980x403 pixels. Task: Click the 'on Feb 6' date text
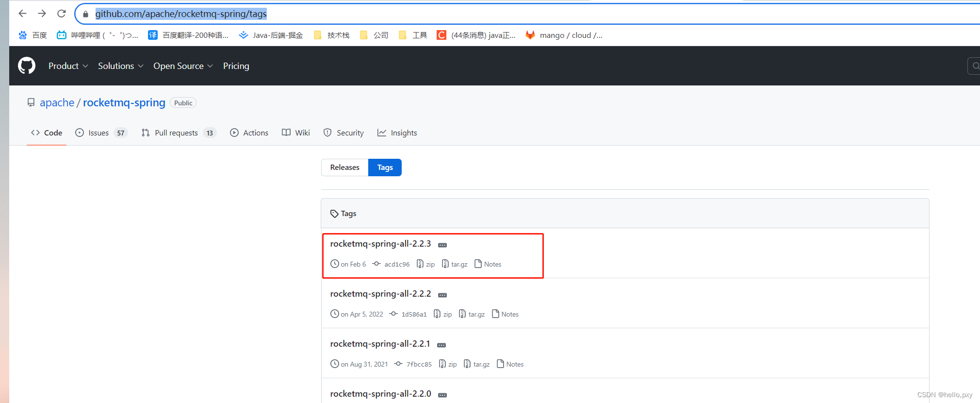[x=353, y=264]
